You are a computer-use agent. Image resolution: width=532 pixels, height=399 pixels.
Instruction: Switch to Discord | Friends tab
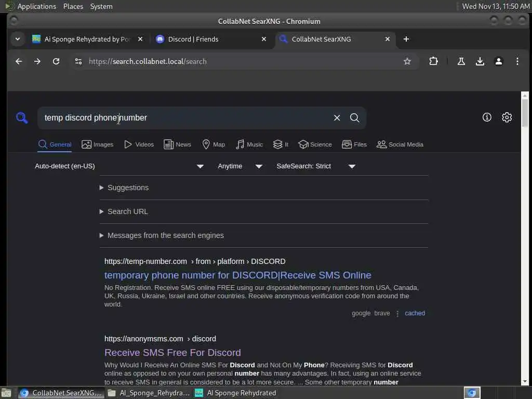[211, 39]
